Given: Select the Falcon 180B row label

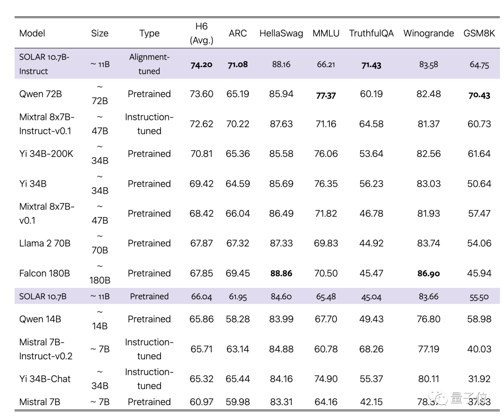Looking at the screenshot, I should tap(44, 273).
